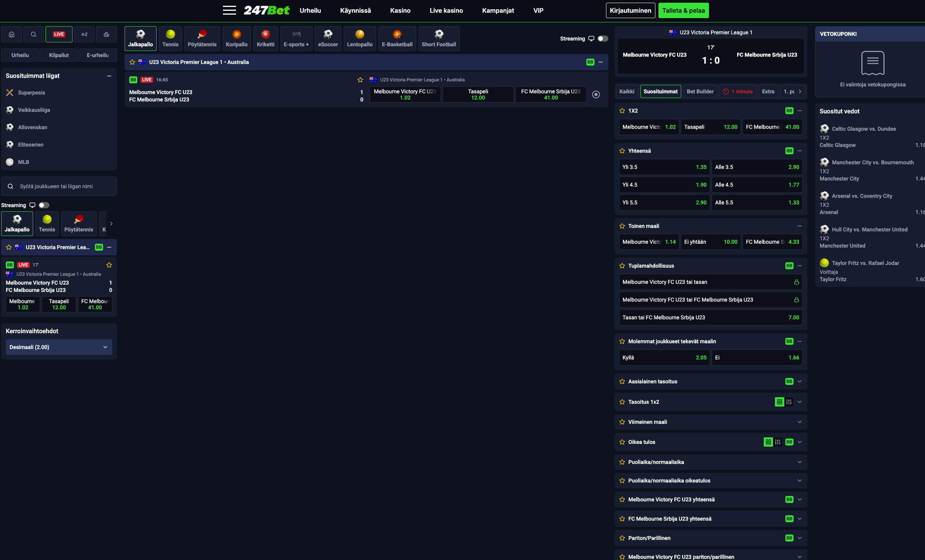
Task: Go to the home icon in sidebar
Action: 12,34
